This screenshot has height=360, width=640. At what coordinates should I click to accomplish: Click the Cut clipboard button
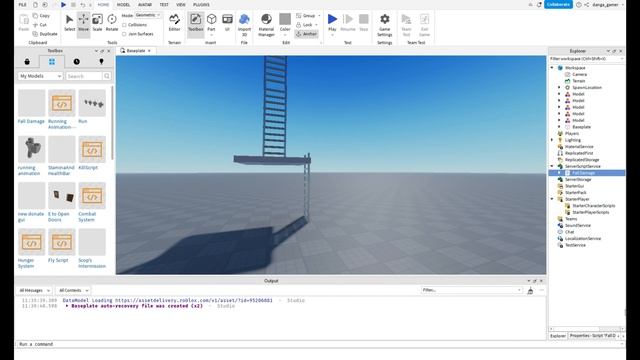coord(40,25)
